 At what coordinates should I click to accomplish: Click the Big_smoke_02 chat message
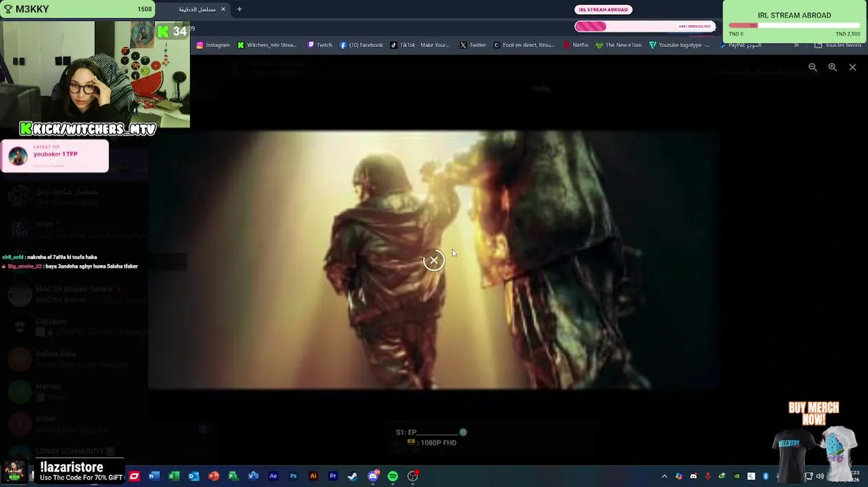click(x=70, y=266)
